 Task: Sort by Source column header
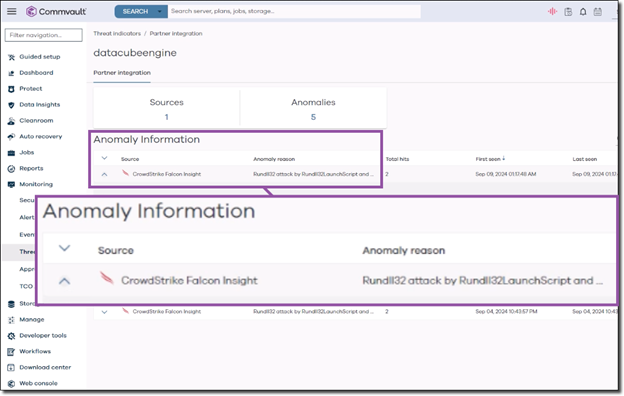coord(130,159)
